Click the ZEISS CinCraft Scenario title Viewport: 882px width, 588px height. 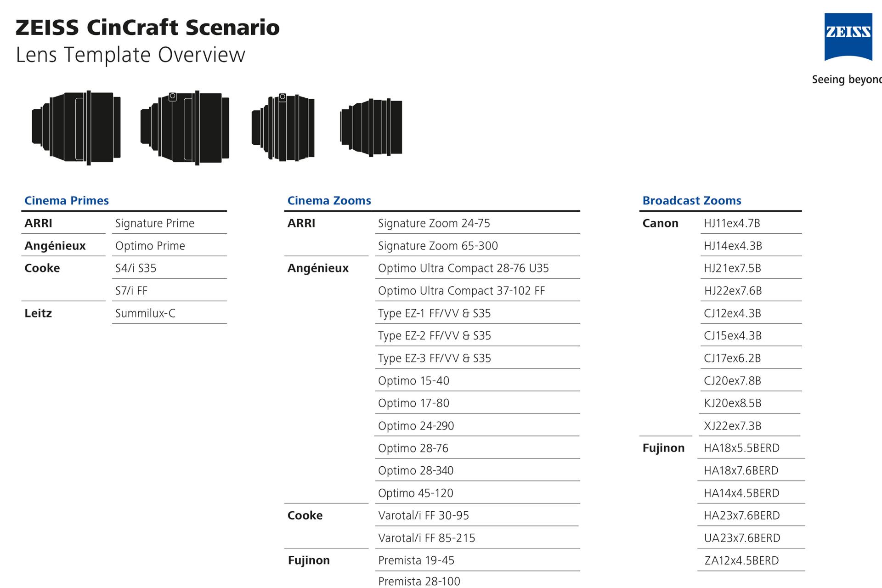pos(147,28)
